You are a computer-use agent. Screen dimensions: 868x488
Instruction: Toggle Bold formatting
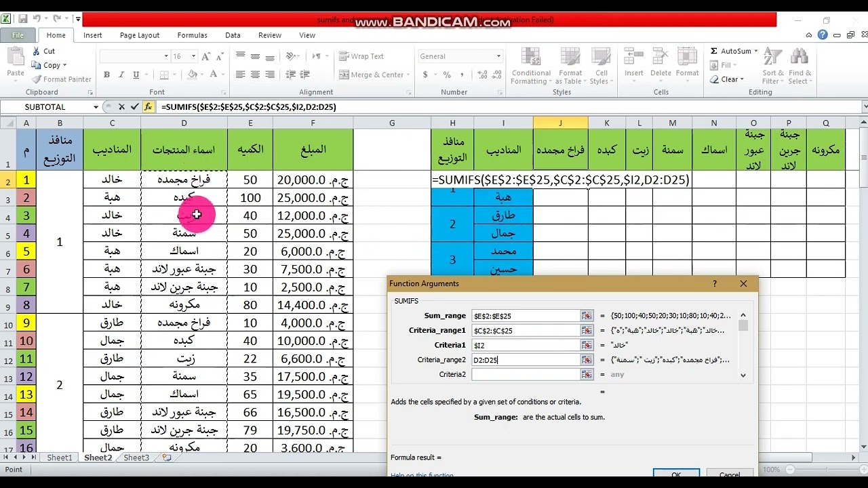106,75
